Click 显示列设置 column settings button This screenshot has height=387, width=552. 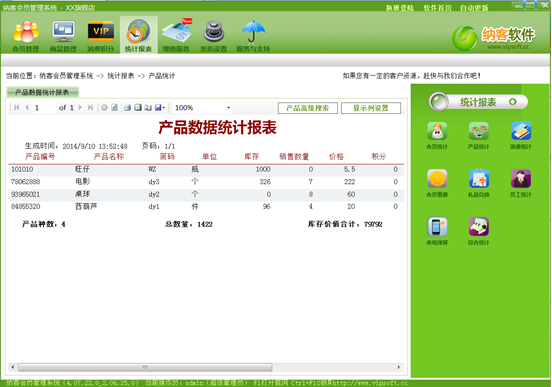(371, 108)
